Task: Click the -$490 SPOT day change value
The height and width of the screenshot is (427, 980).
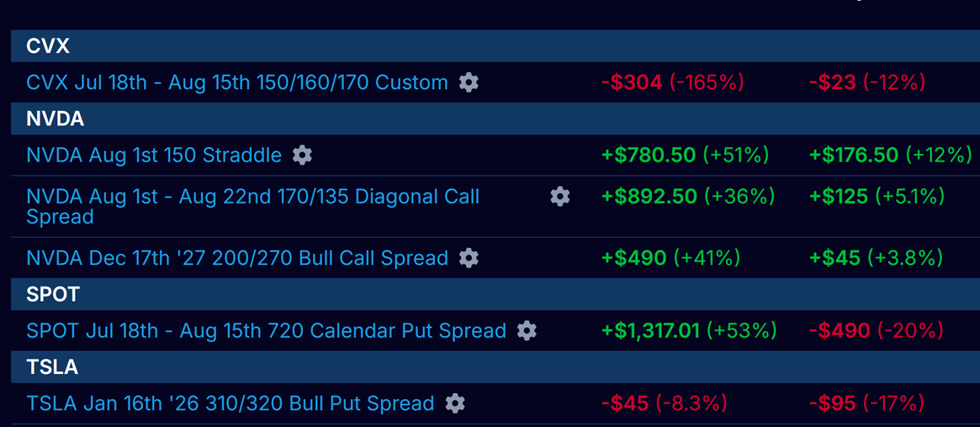Action: [840, 330]
